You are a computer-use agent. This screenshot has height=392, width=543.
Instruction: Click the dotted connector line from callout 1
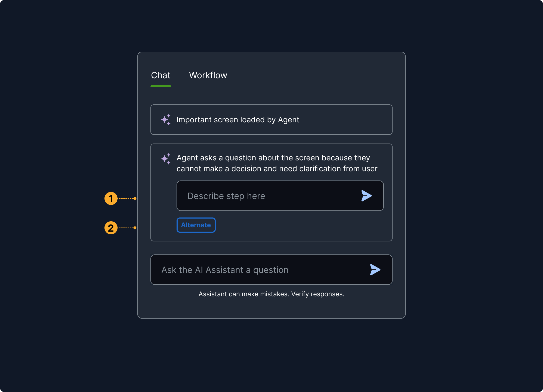(x=126, y=199)
